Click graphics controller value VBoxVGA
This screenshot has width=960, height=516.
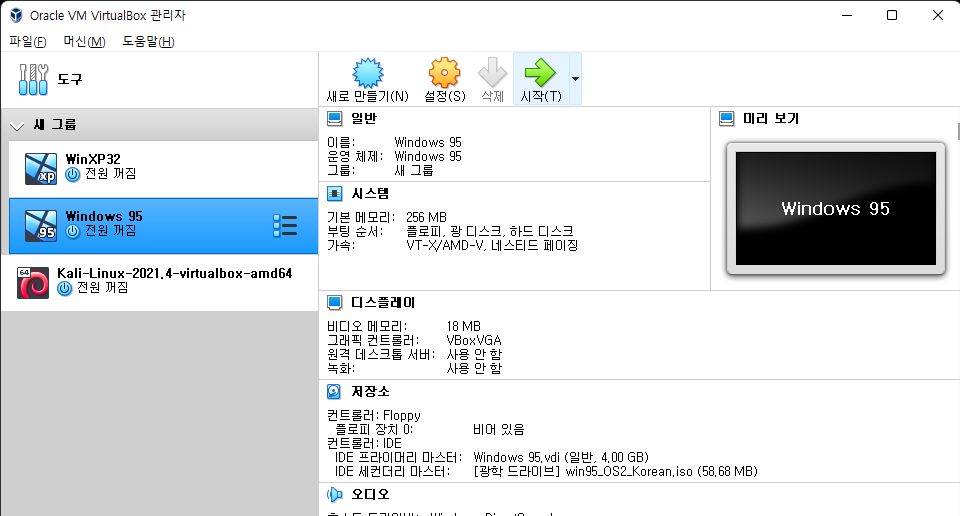click(474, 340)
